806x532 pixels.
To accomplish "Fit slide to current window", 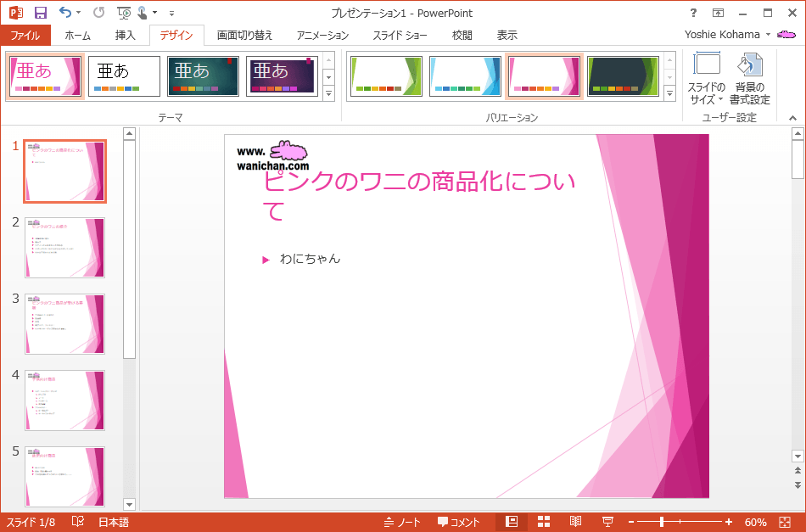I will pyautogui.click(x=785, y=522).
